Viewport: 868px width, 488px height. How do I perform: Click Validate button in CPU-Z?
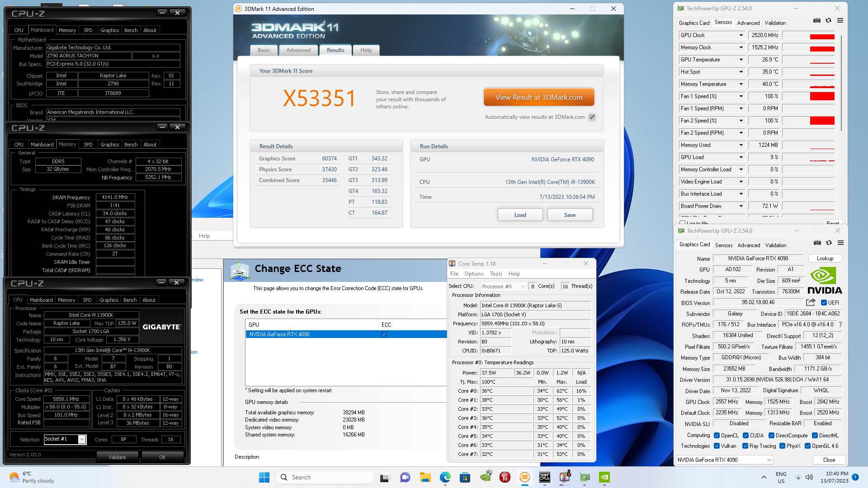[117, 457]
